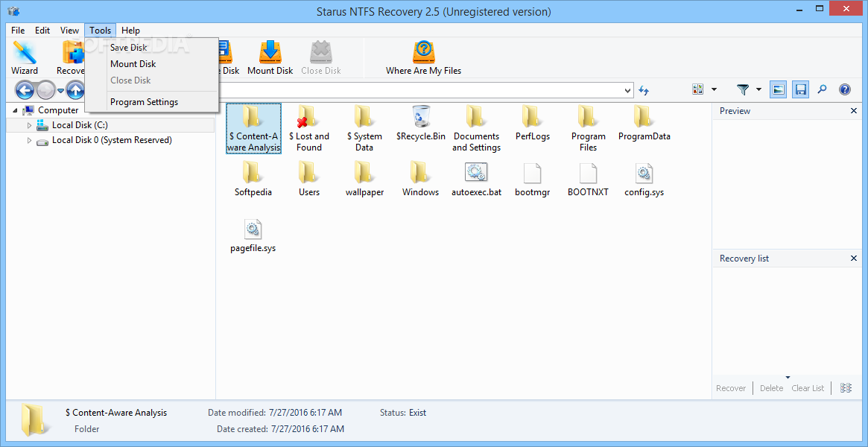Close the Recovery list panel

point(854,259)
